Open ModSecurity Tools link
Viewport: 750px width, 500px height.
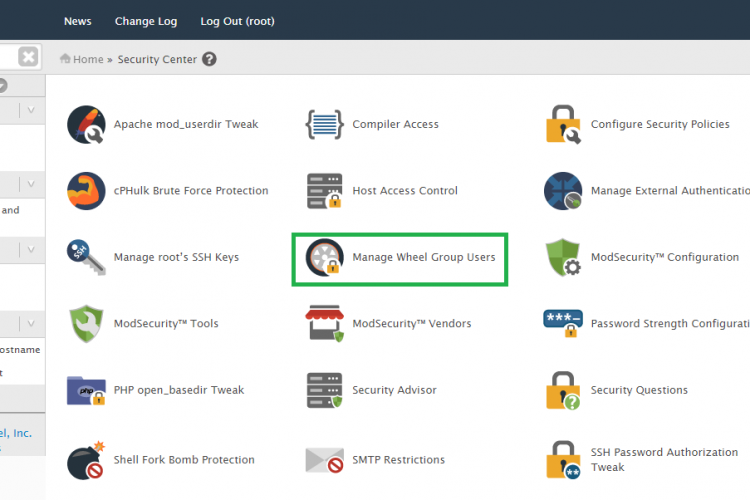(166, 324)
